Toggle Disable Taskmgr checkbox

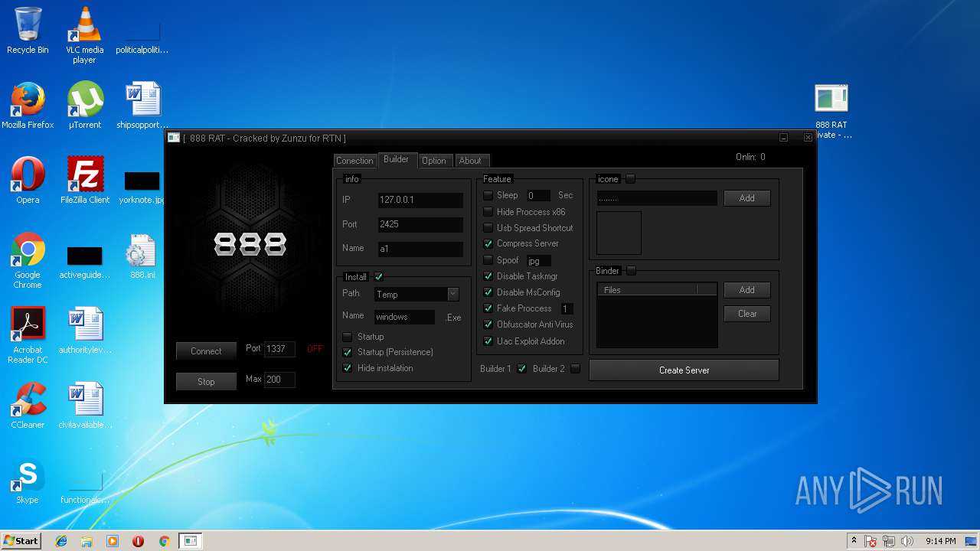(x=488, y=276)
